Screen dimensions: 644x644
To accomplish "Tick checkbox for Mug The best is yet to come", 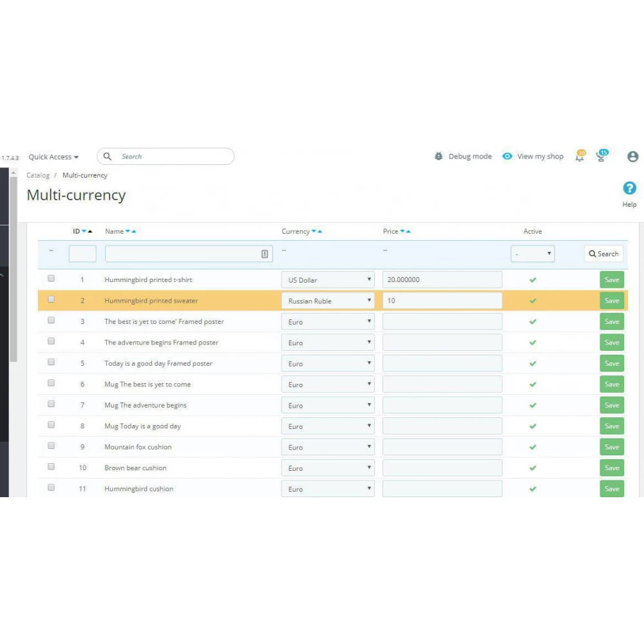I will [x=51, y=383].
